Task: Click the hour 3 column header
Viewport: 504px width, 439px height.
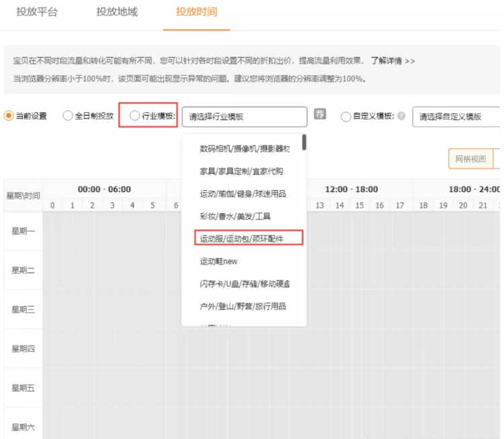Action: pos(112,205)
